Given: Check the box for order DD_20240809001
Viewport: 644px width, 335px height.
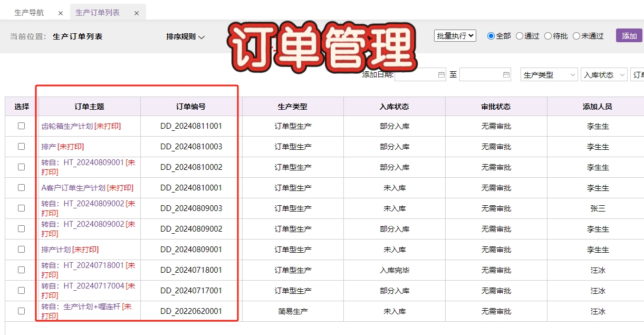Looking at the screenshot, I should coord(22,250).
